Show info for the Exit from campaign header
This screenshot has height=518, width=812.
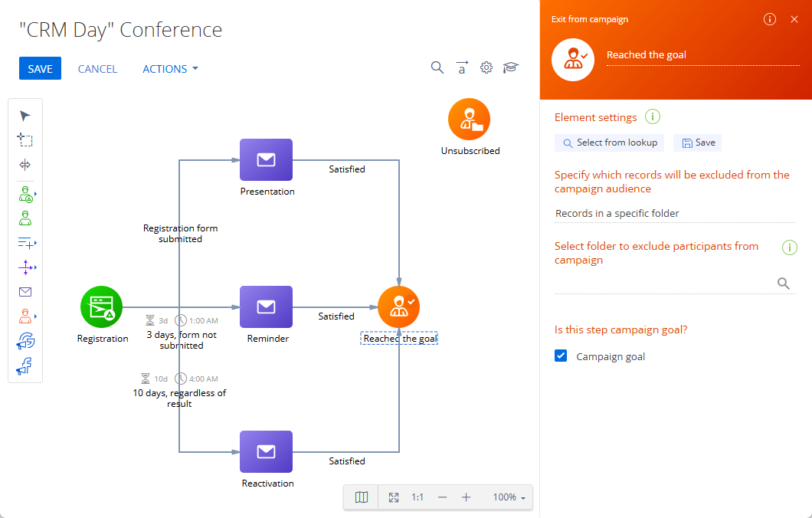(770, 19)
